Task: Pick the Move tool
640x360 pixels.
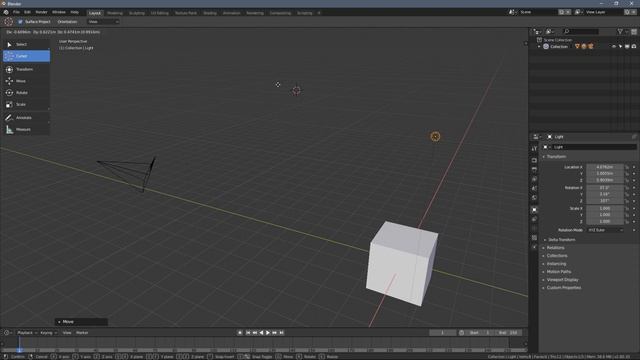Action: (x=26, y=81)
